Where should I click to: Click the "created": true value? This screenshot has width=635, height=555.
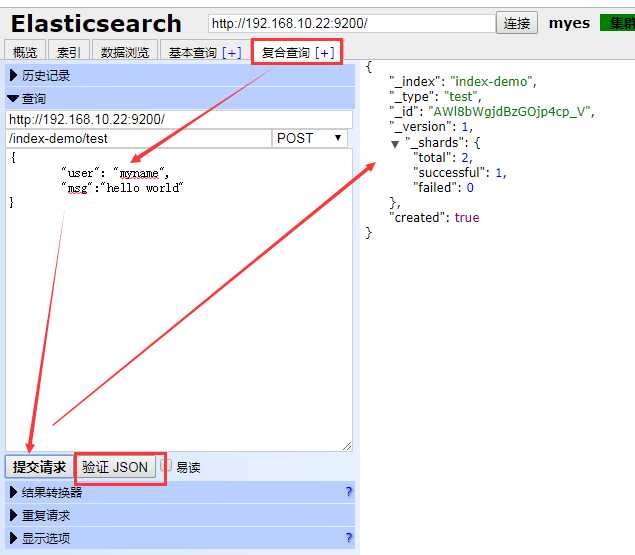pos(467,218)
